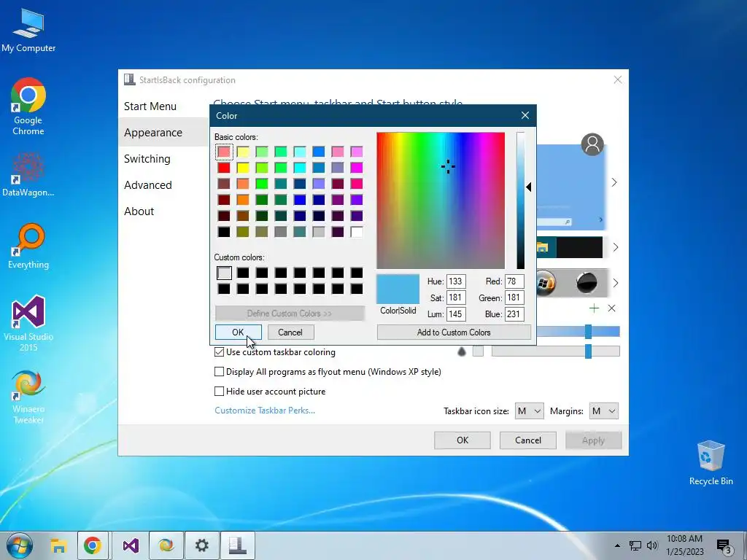Click the X remove icon beside the plus
Screen dimensions: 747x560
tap(612, 308)
